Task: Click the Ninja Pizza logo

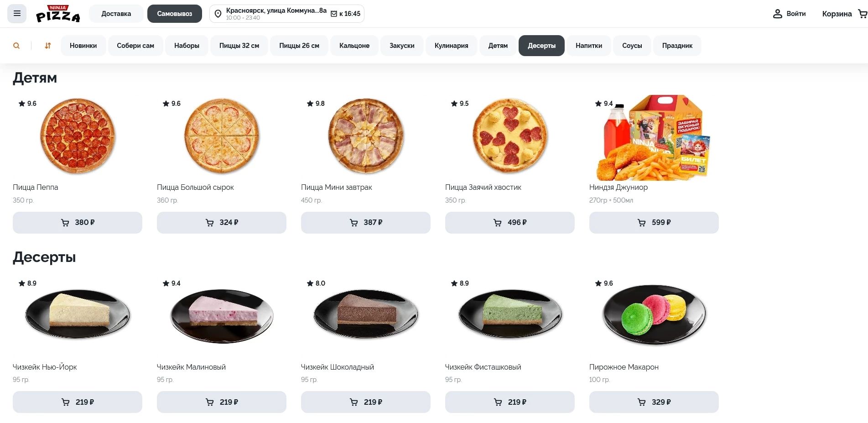Action: [x=58, y=14]
